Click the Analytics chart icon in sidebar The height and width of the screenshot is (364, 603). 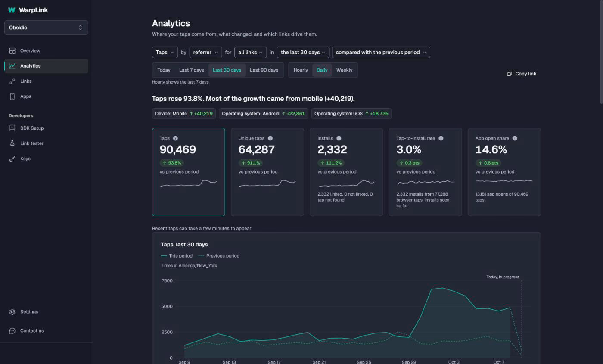click(12, 66)
